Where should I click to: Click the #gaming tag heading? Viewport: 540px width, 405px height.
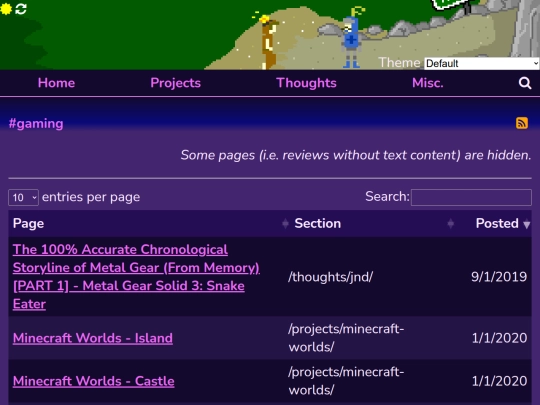36,124
